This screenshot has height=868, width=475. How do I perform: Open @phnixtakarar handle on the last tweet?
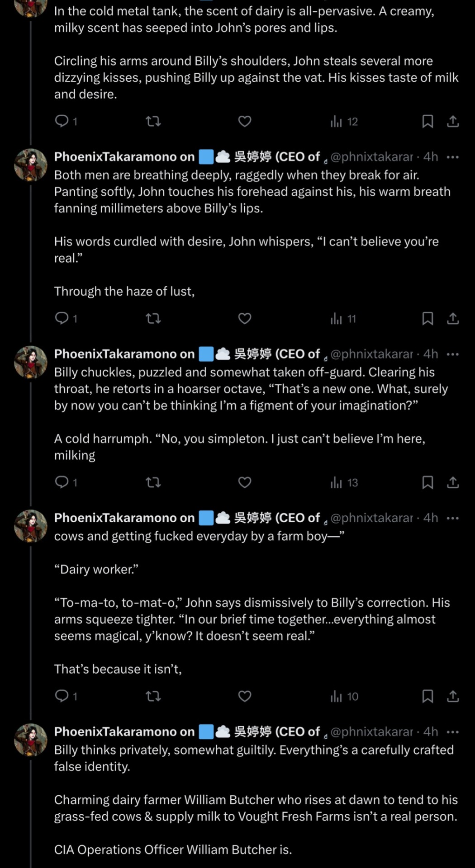[371, 732]
